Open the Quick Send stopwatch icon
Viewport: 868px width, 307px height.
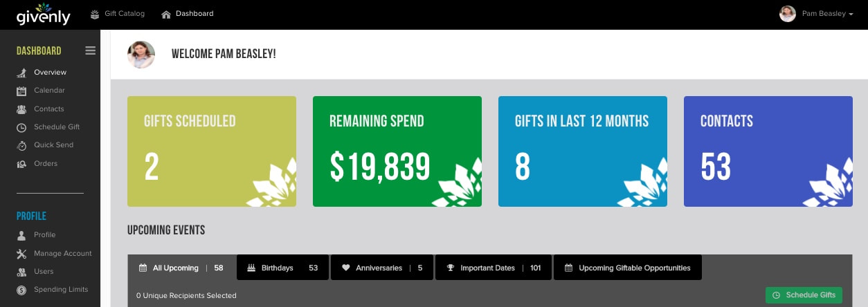coord(21,145)
